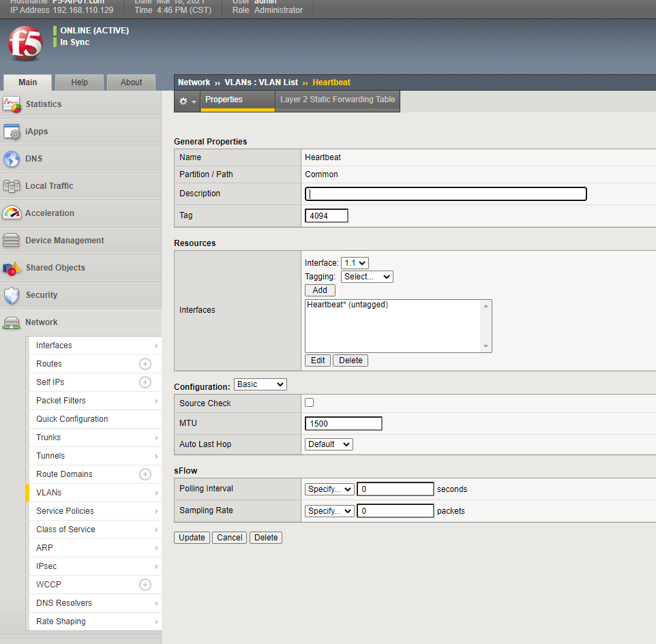
Task: Change Configuration from Basic dropdown
Action: (x=260, y=384)
